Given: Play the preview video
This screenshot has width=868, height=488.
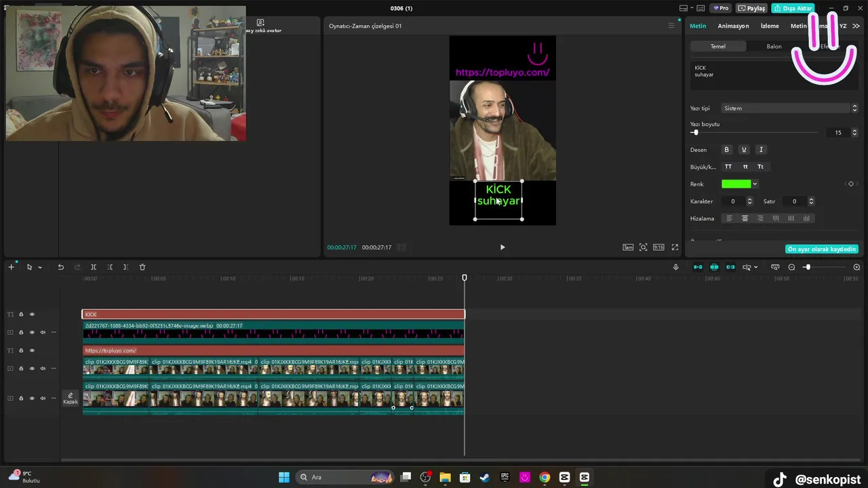Looking at the screenshot, I should (502, 247).
